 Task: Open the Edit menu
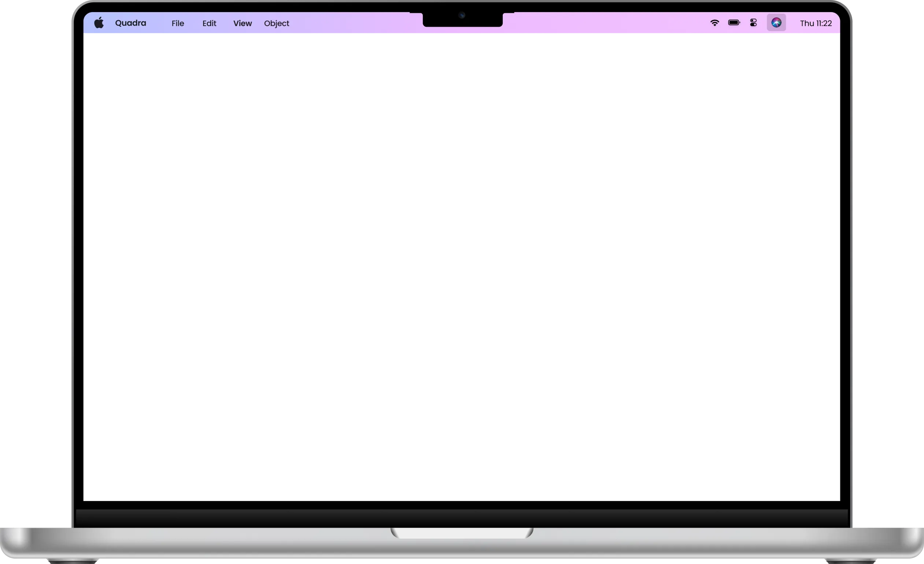pos(209,23)
